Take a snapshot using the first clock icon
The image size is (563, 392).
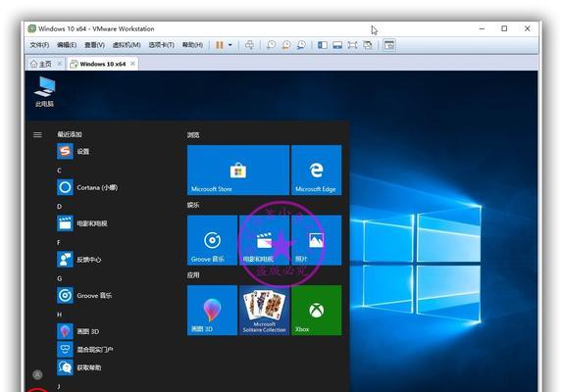271,45
